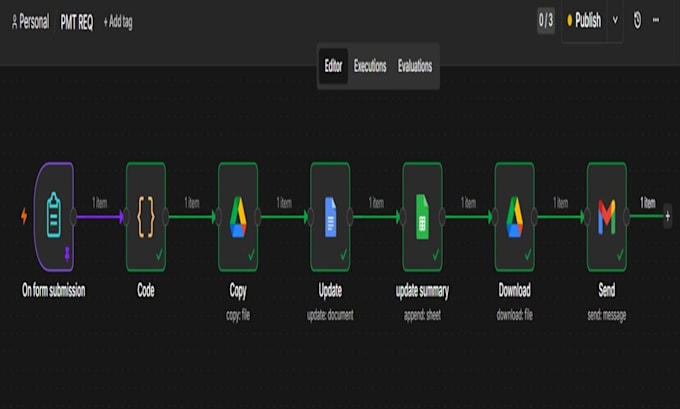Click the orange lightning trigger icon
The height and width of the screenshot is (409, 680).
(24, 216)
